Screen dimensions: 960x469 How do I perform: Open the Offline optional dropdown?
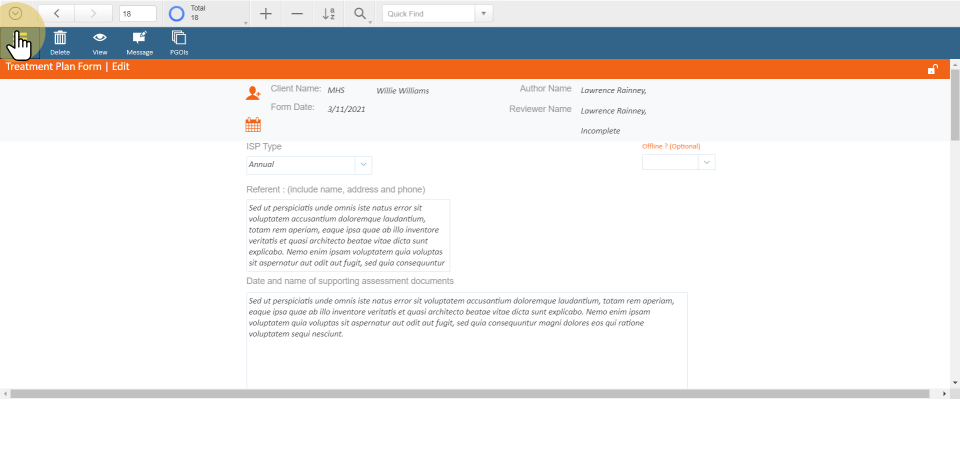tap(706, 162)
